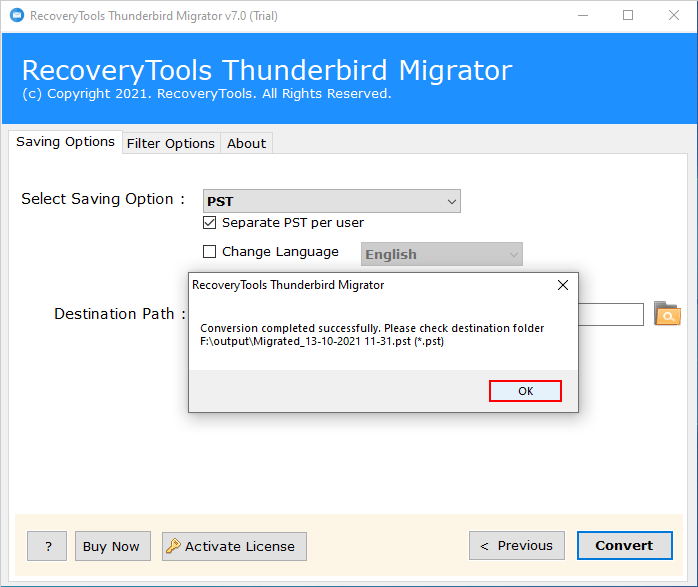Click the RecoveryTools app icon in title bar
Screen dimensions: 698x587
coord(17,16)
